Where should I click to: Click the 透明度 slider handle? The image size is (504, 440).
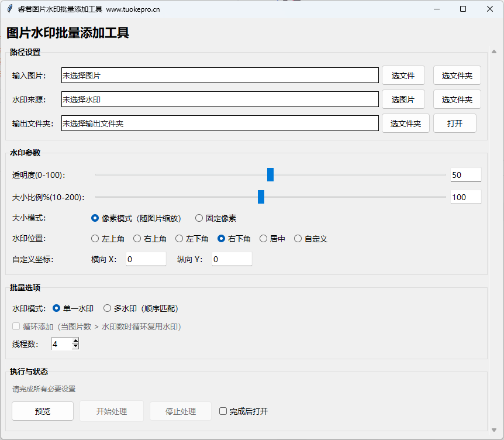coord(270,174)
